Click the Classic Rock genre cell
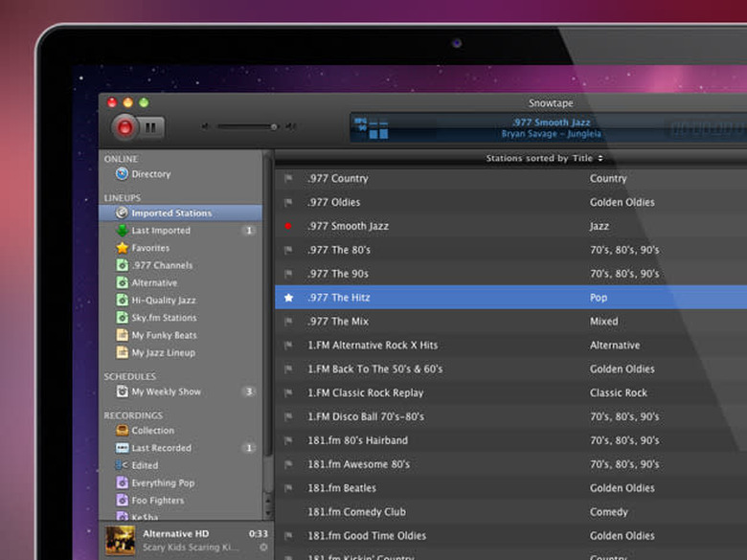 [x=619, y=392]
